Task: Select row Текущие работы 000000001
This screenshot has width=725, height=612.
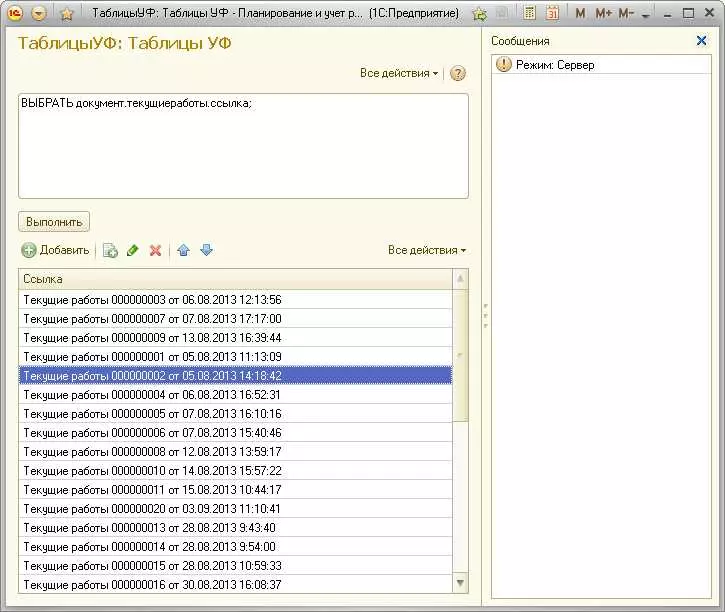Action: pos(236,356)
